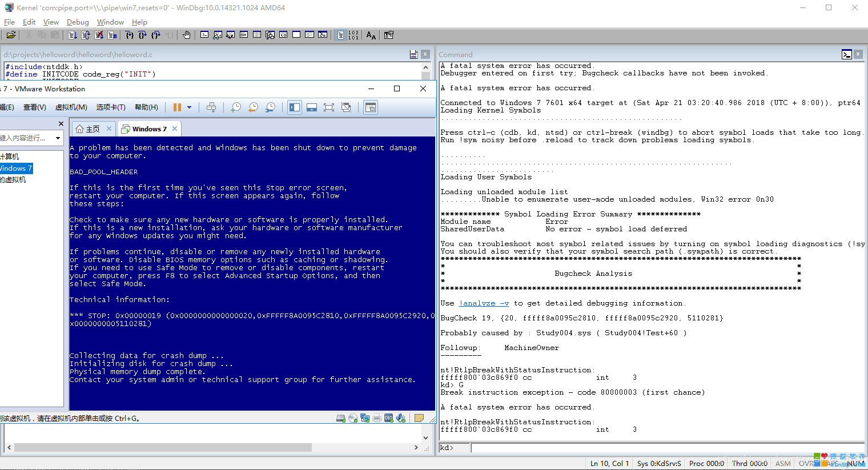Open the Call Stack window toolbar icon
Screen dimensions: 868x470
click(270, 35)
